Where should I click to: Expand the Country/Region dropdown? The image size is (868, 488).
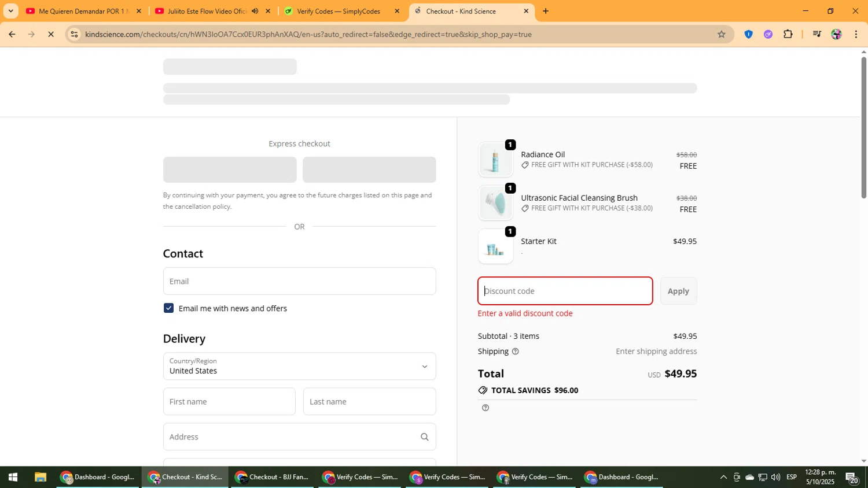299,367
